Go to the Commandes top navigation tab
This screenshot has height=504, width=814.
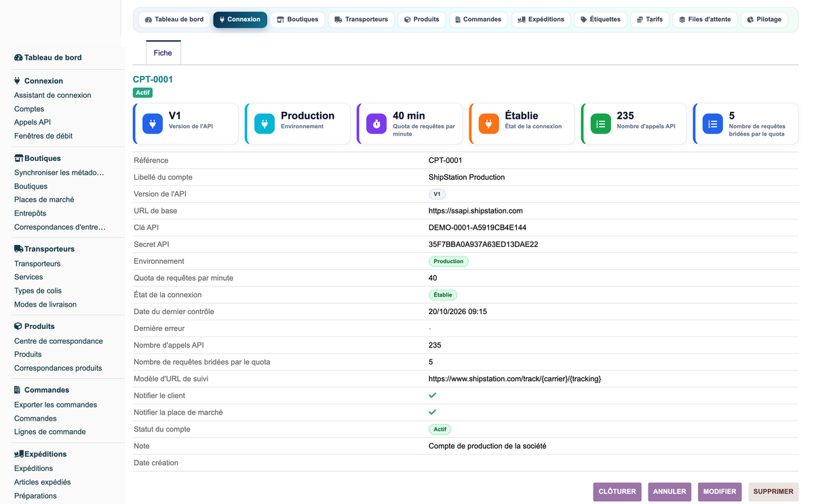[479, 20]
